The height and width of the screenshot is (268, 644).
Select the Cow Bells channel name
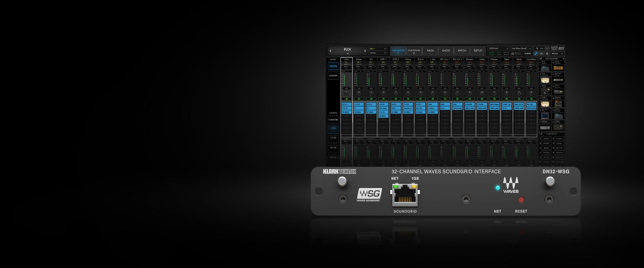point(531,59)
